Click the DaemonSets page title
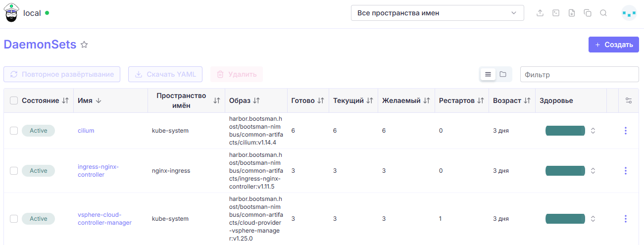Viewport: 644px width, 245px height. click(x=40, y=45)
